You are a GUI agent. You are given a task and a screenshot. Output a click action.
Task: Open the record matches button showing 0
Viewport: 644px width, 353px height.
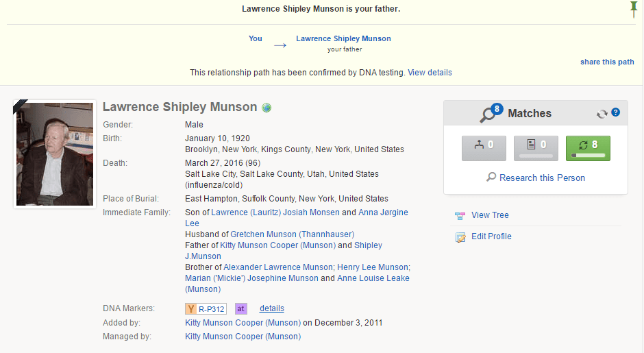[536, 148]
